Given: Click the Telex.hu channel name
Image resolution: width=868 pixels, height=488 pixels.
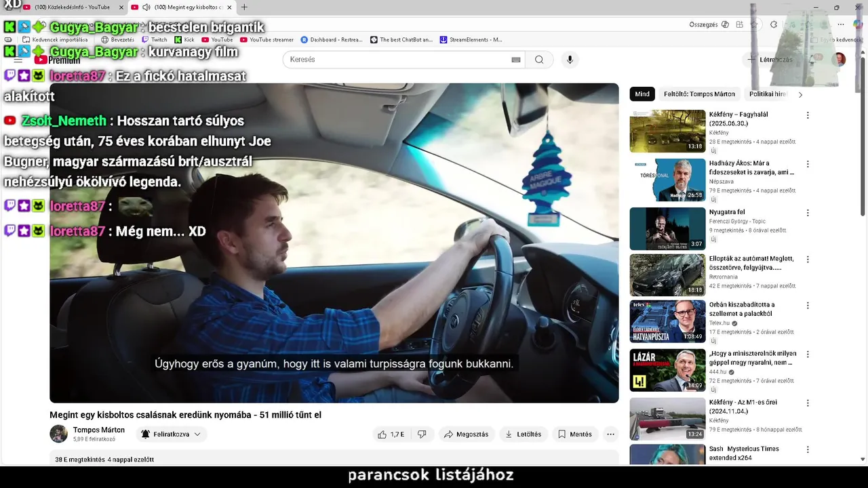Looking at the screenshot, I should coord(719,323).
